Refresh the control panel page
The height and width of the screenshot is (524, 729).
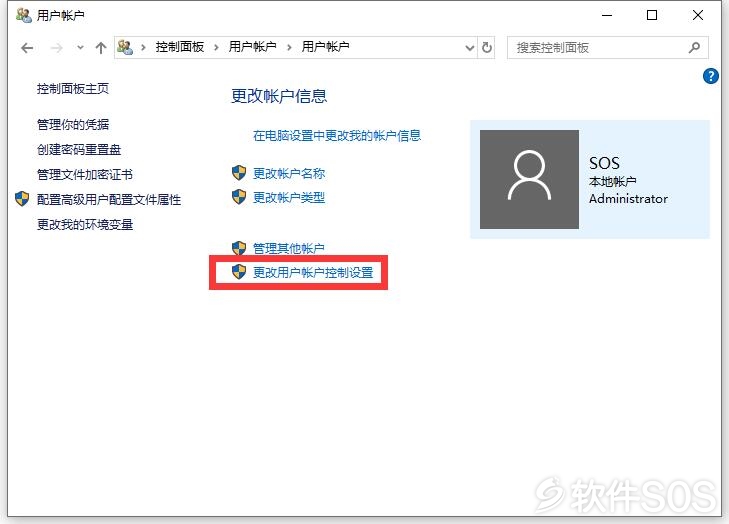click(487, 47)
